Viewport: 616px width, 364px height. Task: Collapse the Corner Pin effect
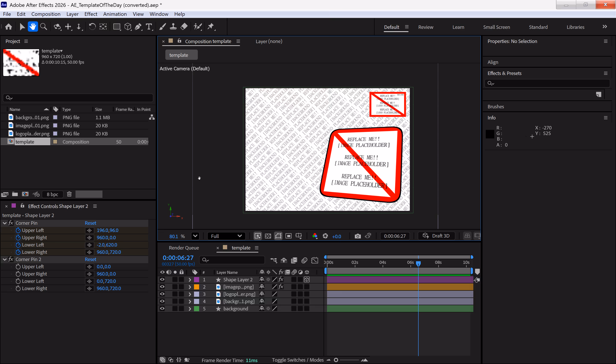[5, 223]
